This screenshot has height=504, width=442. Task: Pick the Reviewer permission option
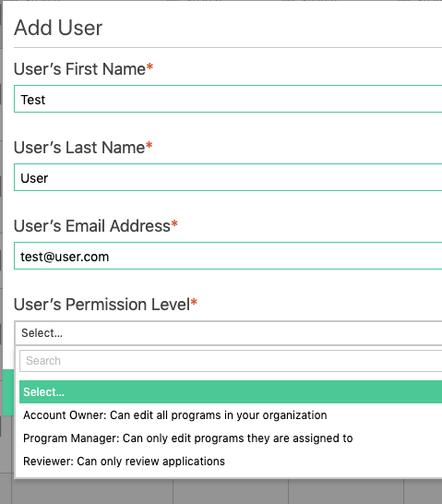point(124,462)
